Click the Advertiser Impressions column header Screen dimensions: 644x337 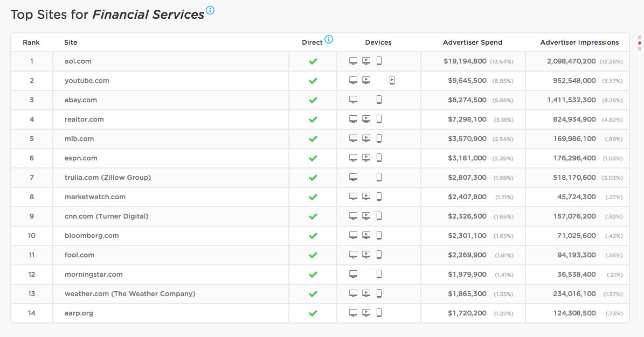click(x=579, y=42)
